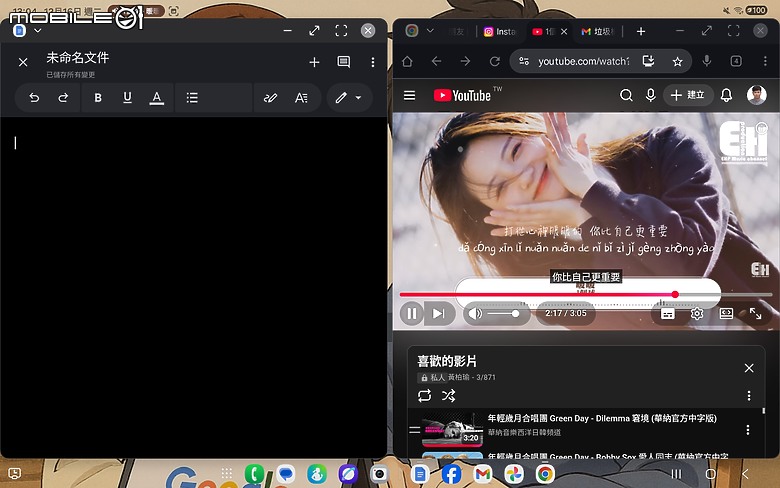
Task: Open the Chrome tab switcher showing 4
Action: 736,61
